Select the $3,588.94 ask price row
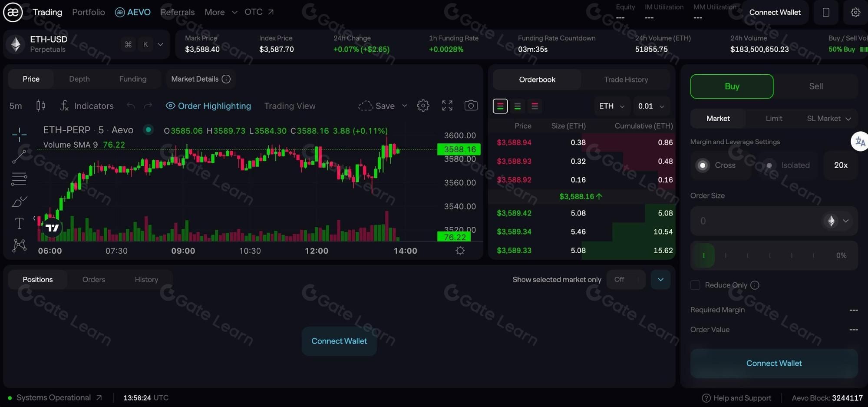The height and width of the screenshot is (407, 868). 582,142
